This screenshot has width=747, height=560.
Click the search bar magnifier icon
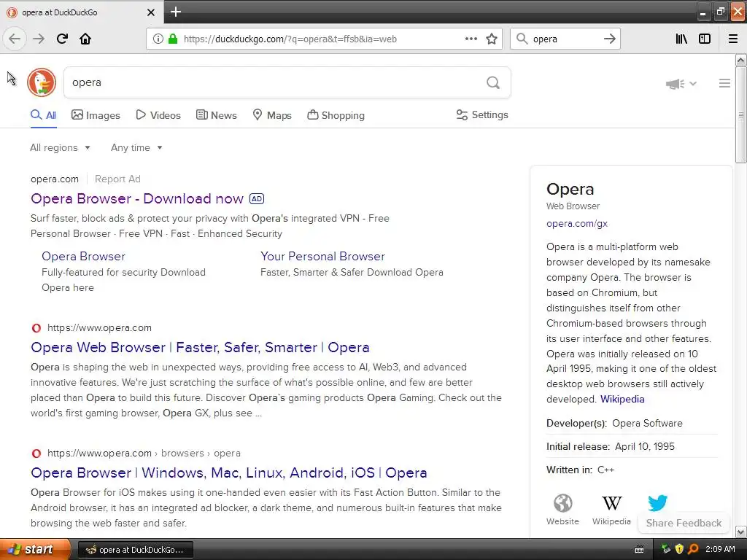522,39
